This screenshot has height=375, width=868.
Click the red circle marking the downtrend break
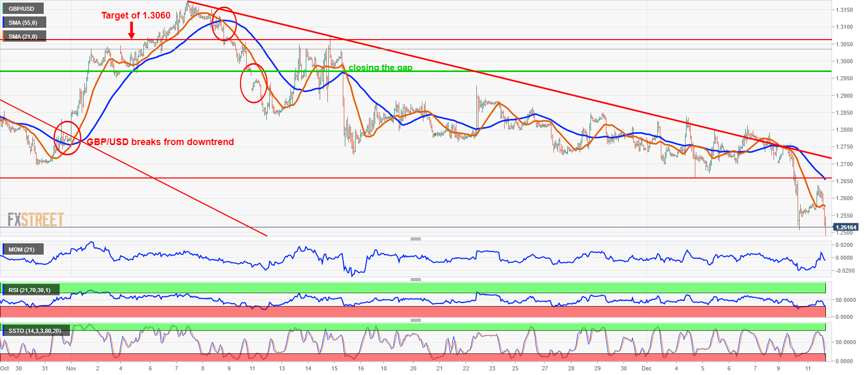tap(67, 137)
